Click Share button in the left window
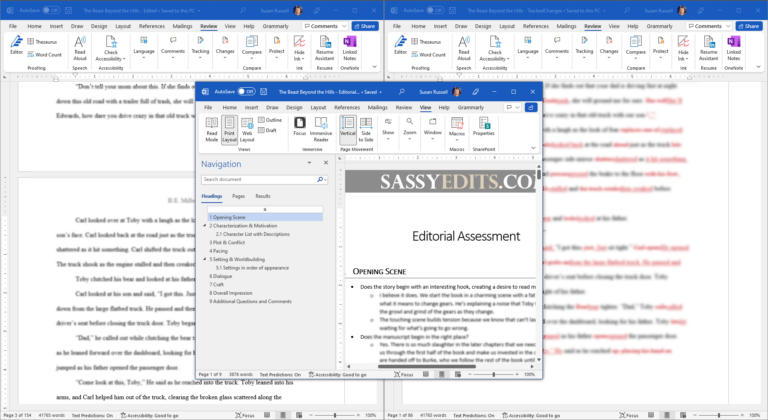 (365, 26)
